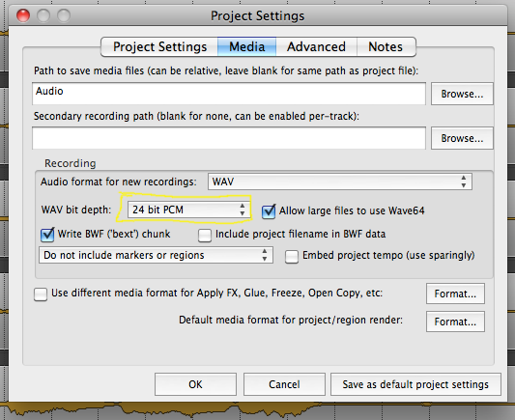
Task: Open the markers or regions dropdown
Action: tap(156, 255)
